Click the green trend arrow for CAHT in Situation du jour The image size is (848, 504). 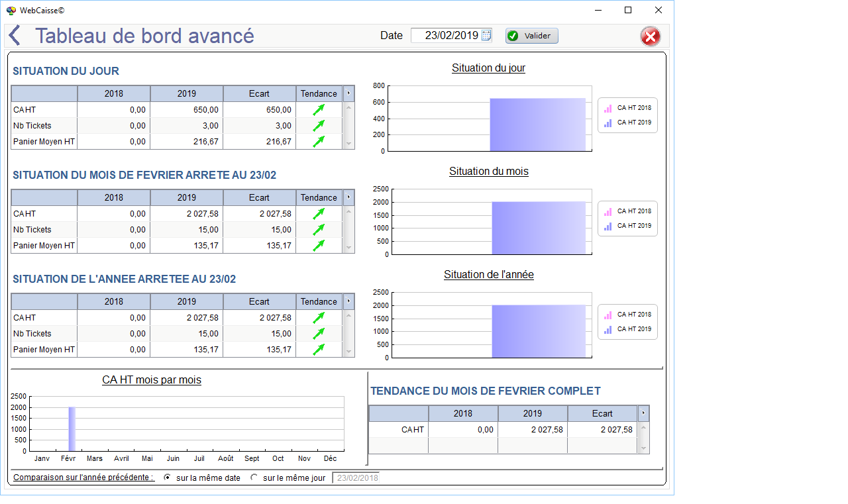(x=319, y=110)
